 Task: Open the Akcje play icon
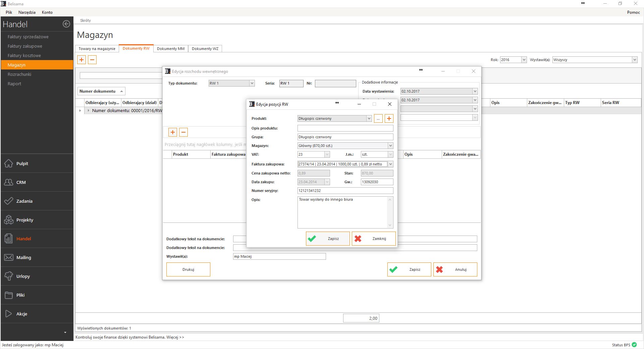9,314
